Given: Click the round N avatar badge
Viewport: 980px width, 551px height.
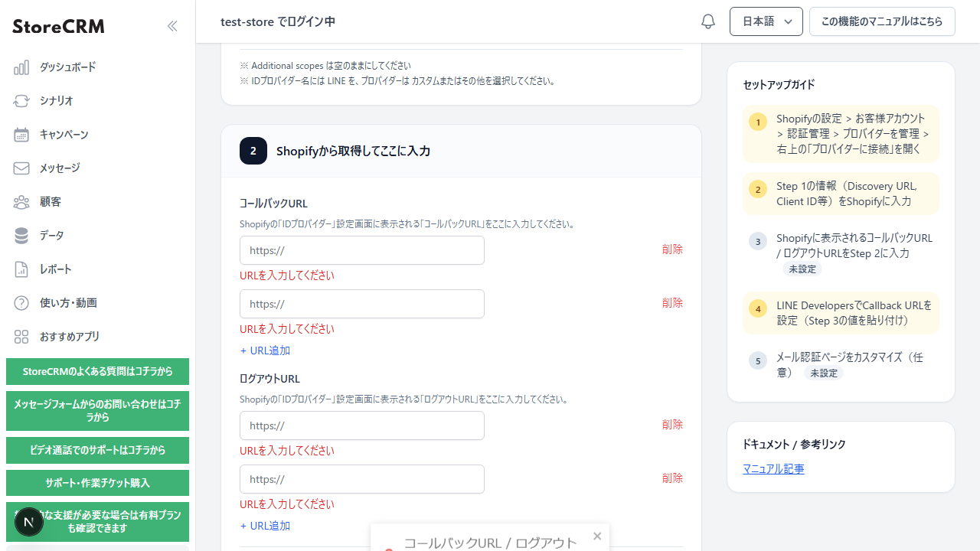Looking at the screenshot, I should (29, 522).
